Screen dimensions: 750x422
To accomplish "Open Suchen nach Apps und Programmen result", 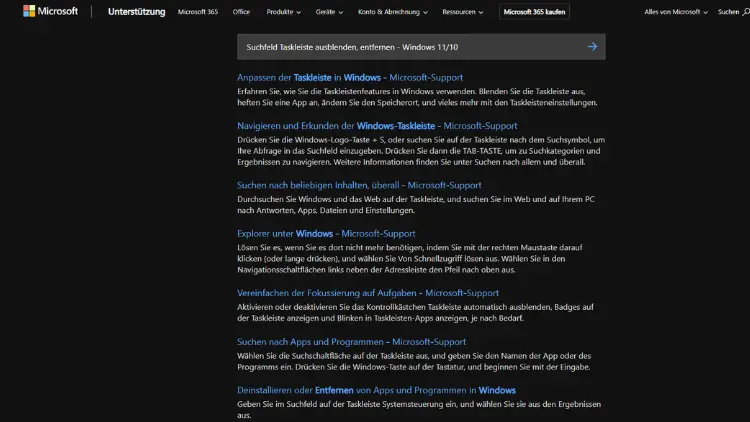I will click(352, 342).
